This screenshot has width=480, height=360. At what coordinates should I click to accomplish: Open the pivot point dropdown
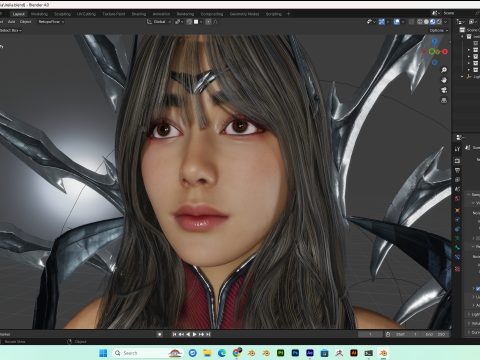click(x=179, y=22)
